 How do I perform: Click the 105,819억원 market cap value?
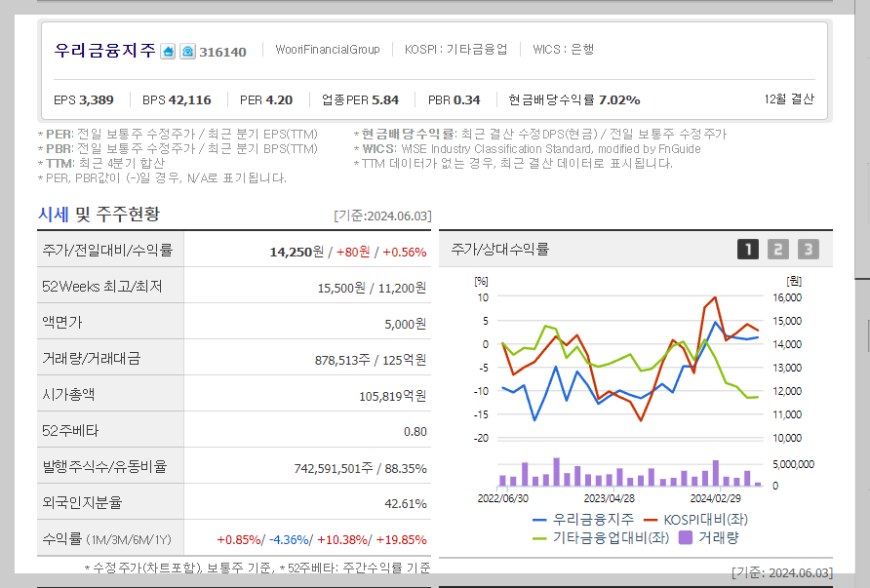(x=393, y=396)
